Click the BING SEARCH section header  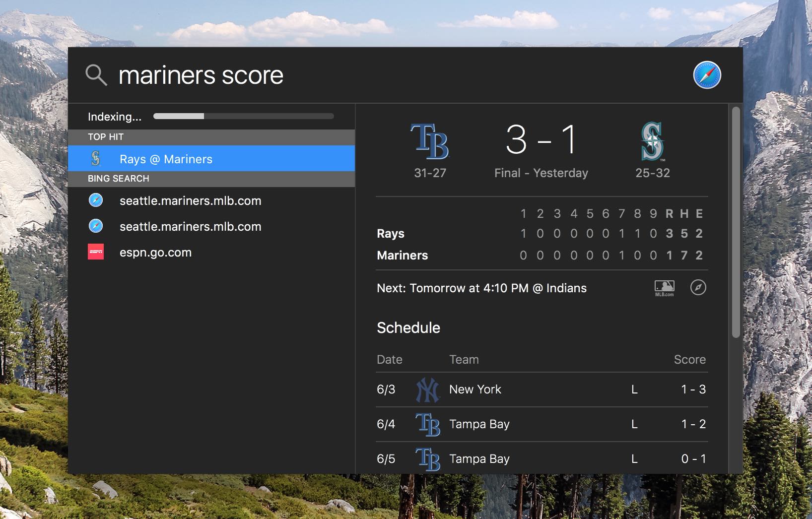(211, 179)
